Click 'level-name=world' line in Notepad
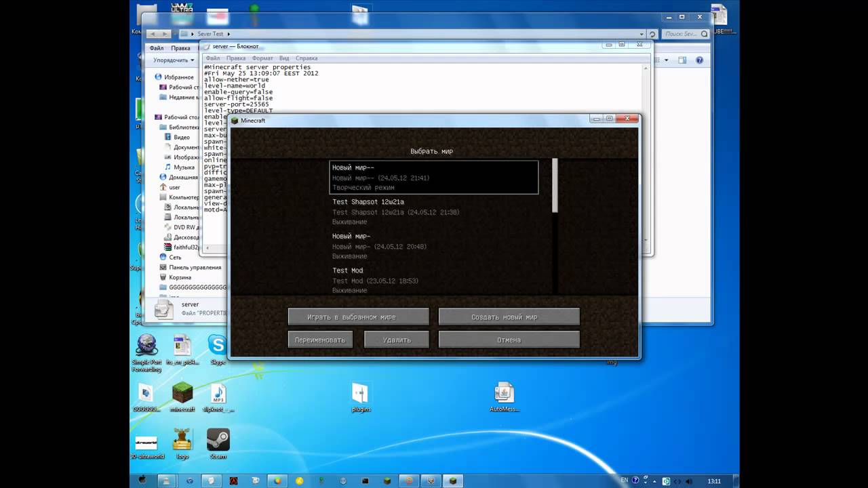Image resolution: width=868 pixels, height=488 pixels. (235, 85)
